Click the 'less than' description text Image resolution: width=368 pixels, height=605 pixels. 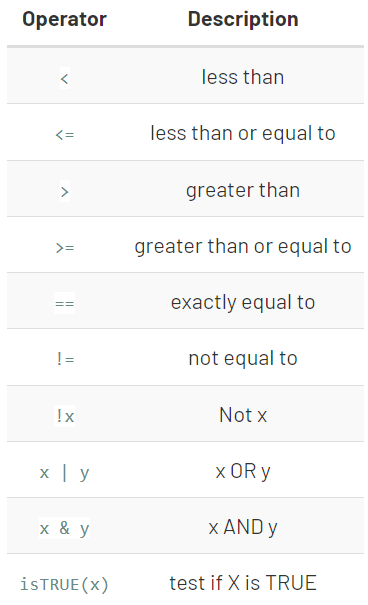pos(243,77)
